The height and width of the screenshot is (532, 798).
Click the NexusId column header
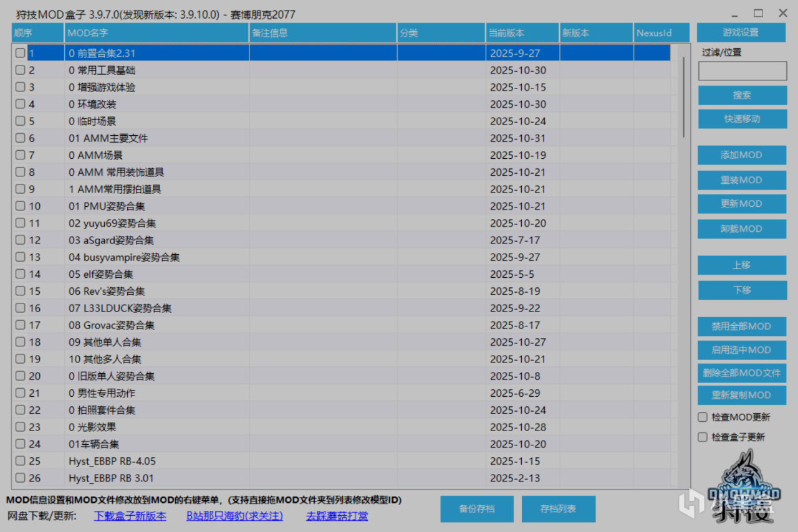662,33
